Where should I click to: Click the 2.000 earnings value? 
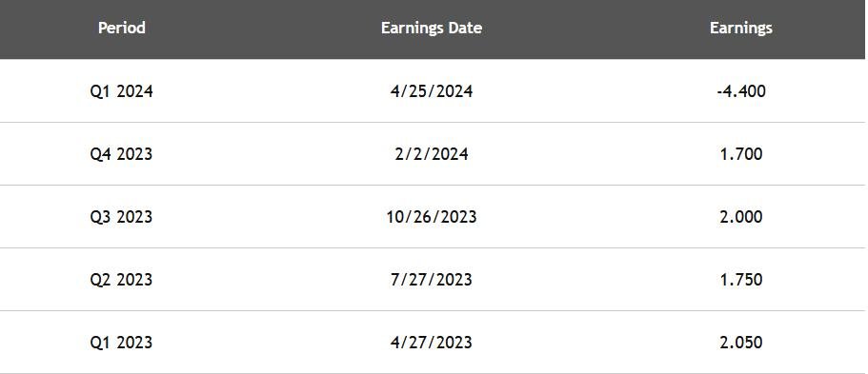click(740, 216)
